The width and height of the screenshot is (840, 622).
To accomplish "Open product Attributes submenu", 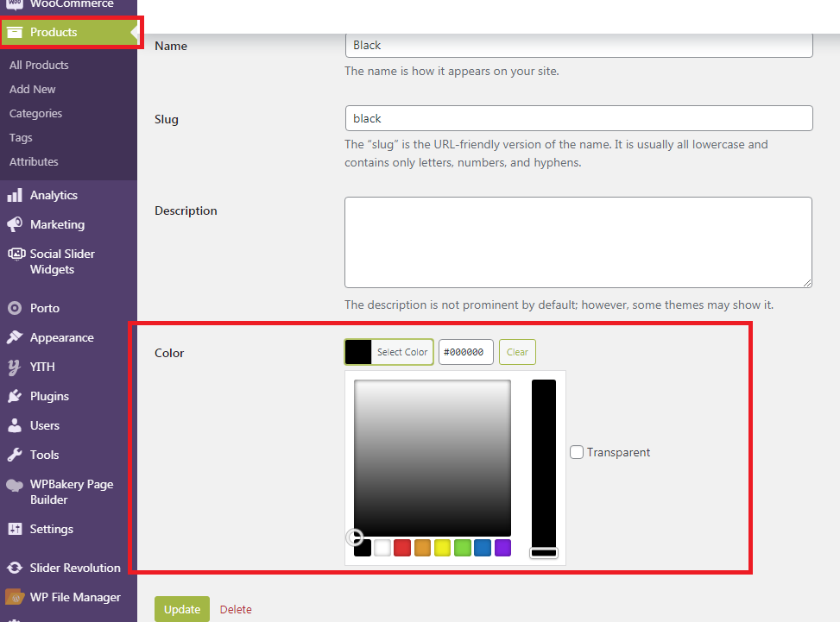I will [34, 161].
